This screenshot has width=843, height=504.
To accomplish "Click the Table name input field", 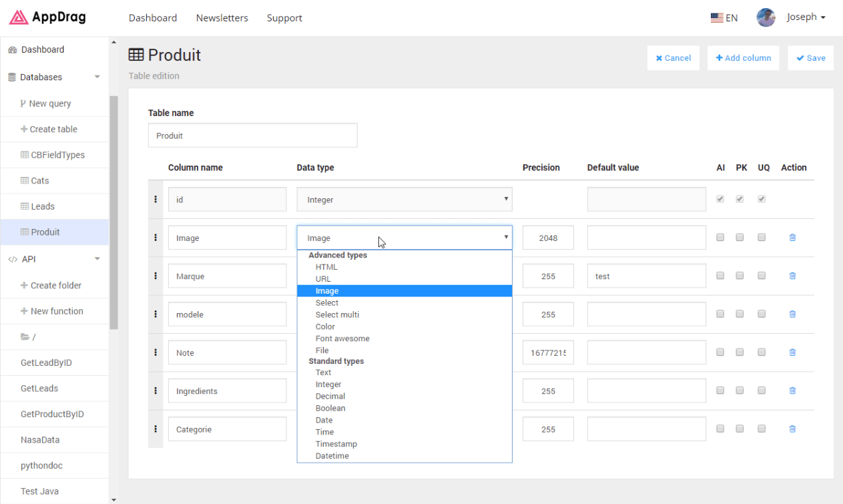I will pos(252,136).
